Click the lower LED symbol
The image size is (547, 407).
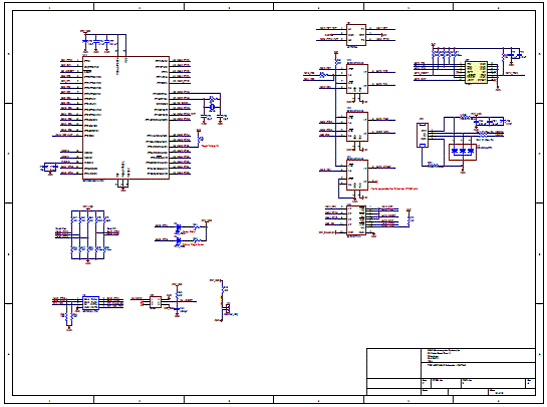178,241
